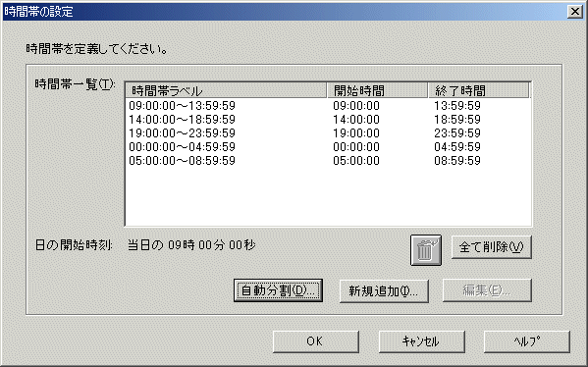Open the 自動分割 dialog button

[278, 290]
